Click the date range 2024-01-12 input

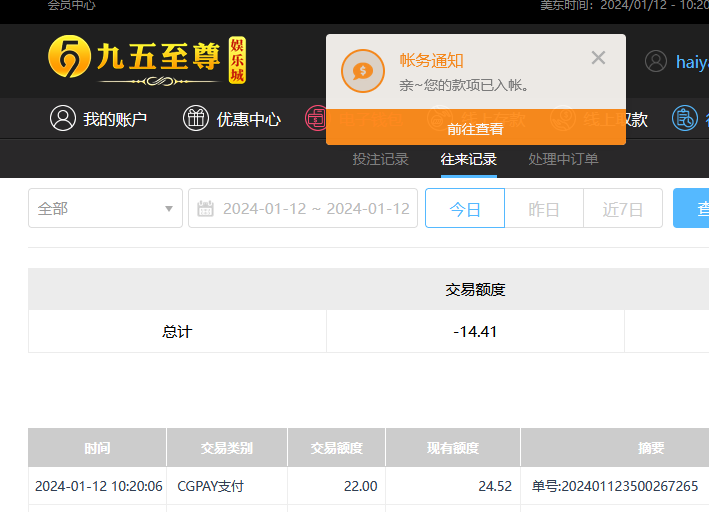[303, 208]
